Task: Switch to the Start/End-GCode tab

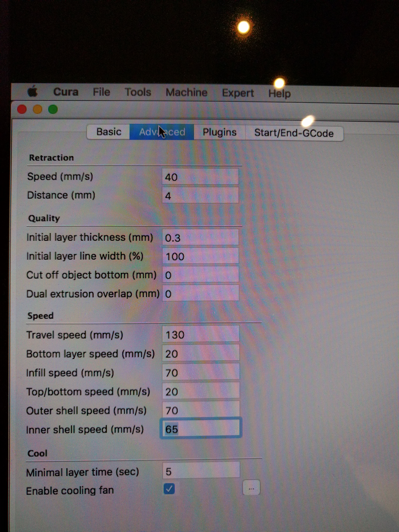Action: click(294, 133)
